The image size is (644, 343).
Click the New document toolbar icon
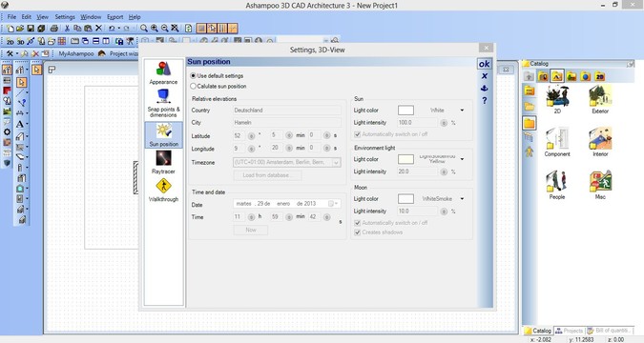click(x=10, y=29)
